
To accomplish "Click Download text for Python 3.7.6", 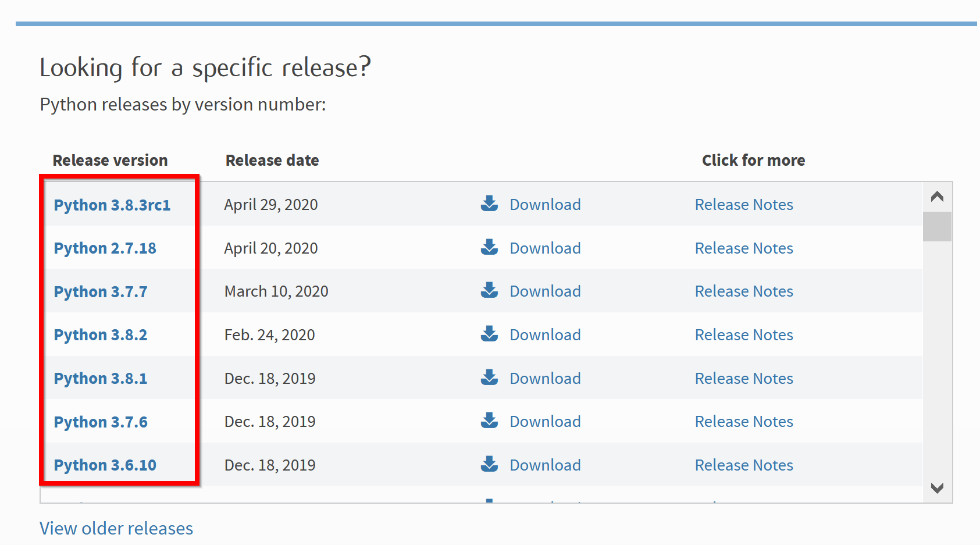I will (545, 421).
